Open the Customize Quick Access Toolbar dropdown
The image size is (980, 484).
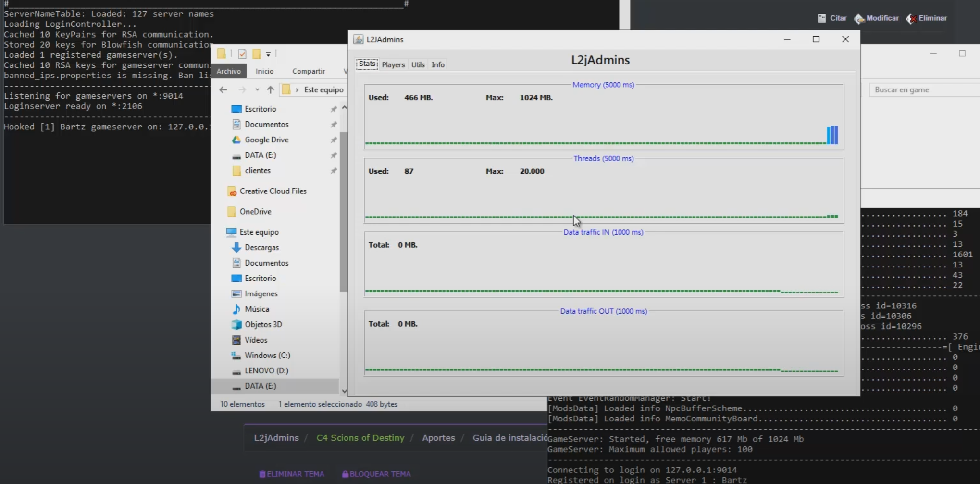tap(268, 54)
